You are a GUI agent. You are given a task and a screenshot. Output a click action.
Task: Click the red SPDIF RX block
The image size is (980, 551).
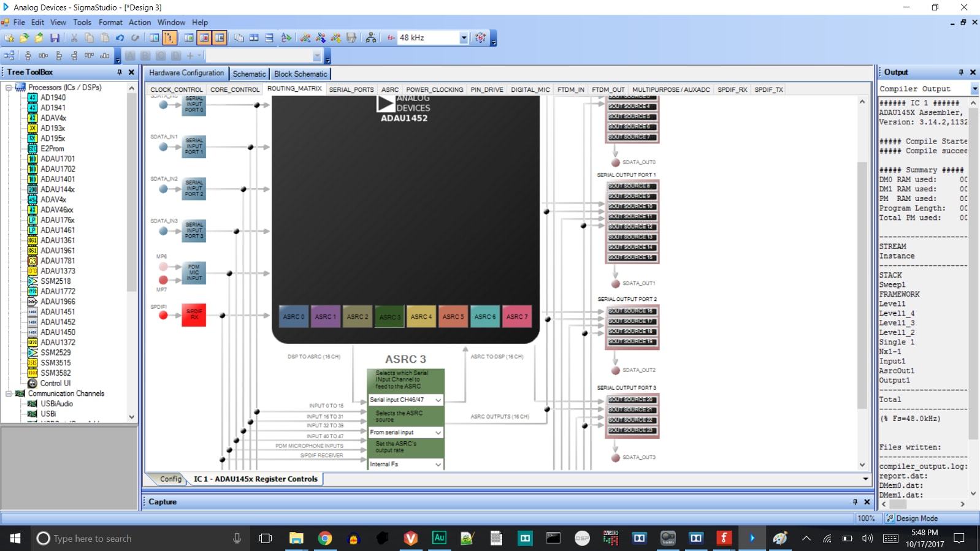point(194,315)
